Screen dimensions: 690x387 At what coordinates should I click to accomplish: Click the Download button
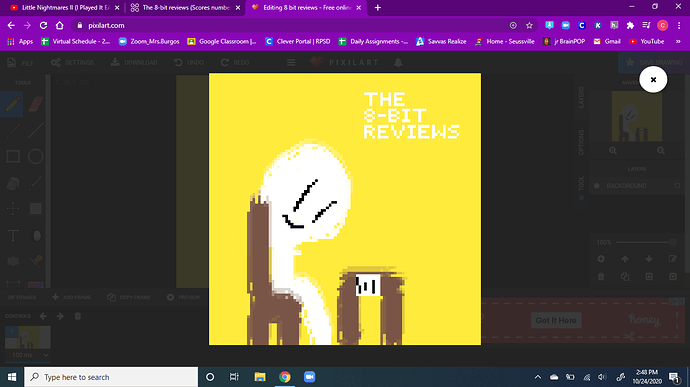134,63
